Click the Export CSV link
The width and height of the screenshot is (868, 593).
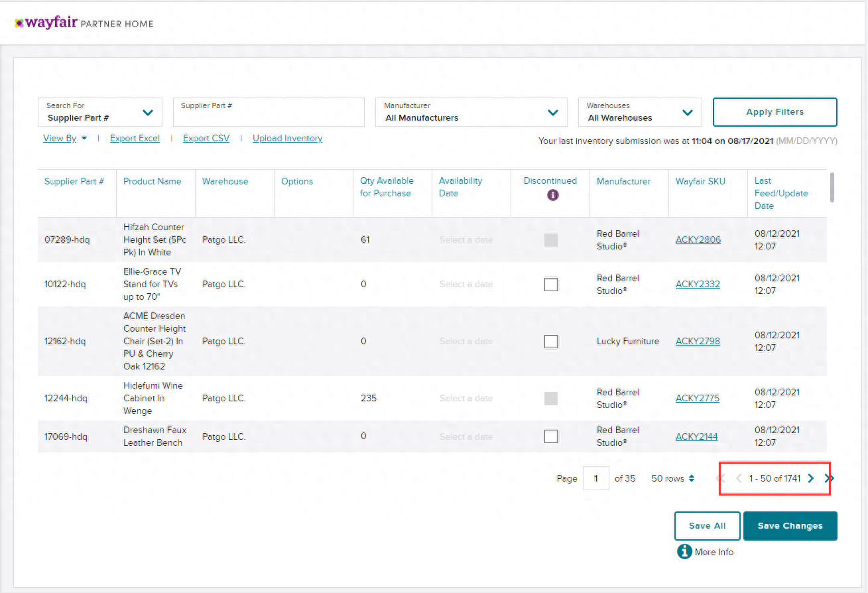click(206, 138)
